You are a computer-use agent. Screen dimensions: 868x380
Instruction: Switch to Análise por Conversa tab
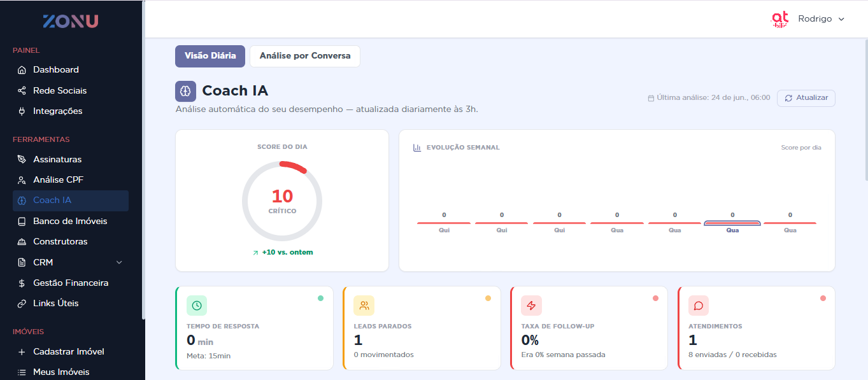(x=305, y=56)
